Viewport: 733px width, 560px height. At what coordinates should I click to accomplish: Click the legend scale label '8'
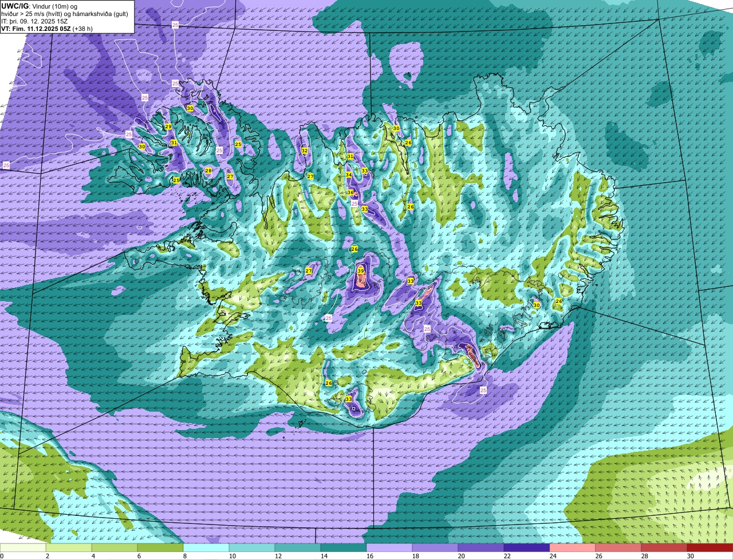click(184, 556)
